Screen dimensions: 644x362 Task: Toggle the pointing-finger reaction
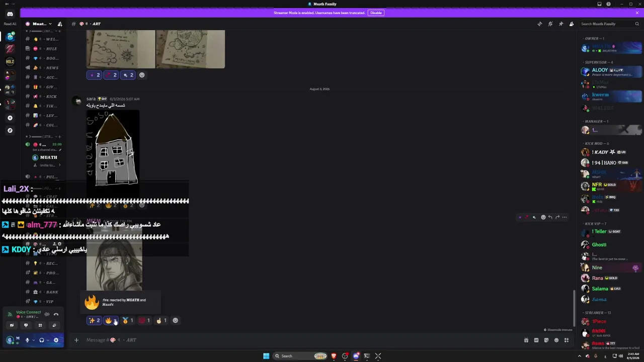[x=162, y=320]
